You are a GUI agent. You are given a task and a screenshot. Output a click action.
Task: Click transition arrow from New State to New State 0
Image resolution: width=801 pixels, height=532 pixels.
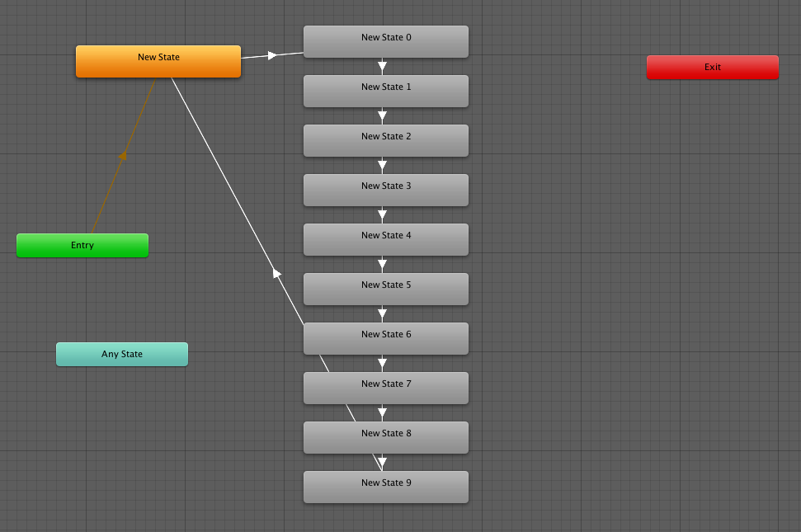pyautogui.click(x=271, y=55)
